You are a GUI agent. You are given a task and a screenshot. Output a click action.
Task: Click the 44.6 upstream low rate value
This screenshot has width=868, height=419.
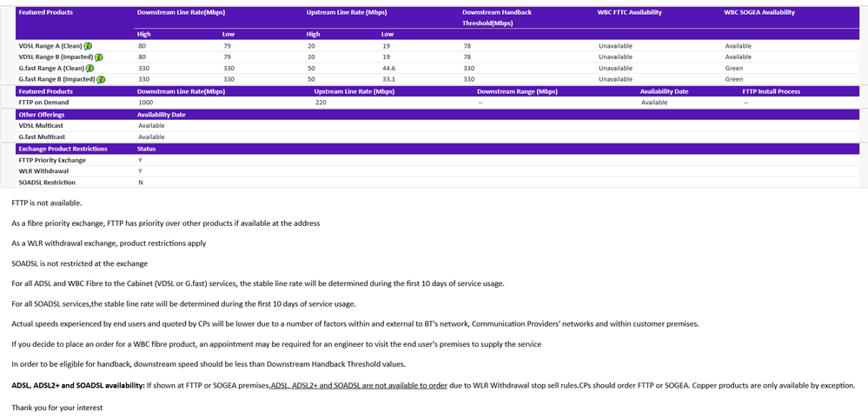click(388, 68)
